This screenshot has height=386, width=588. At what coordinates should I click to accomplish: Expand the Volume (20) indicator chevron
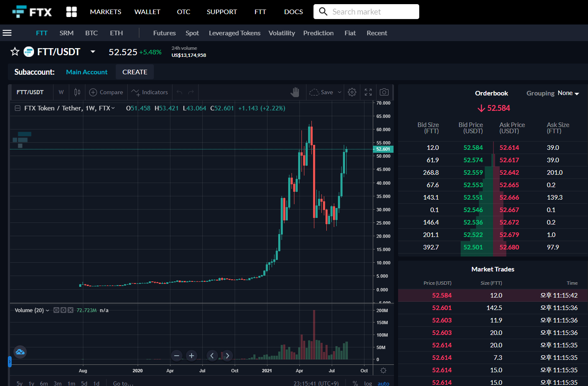(x=47, y=310)
